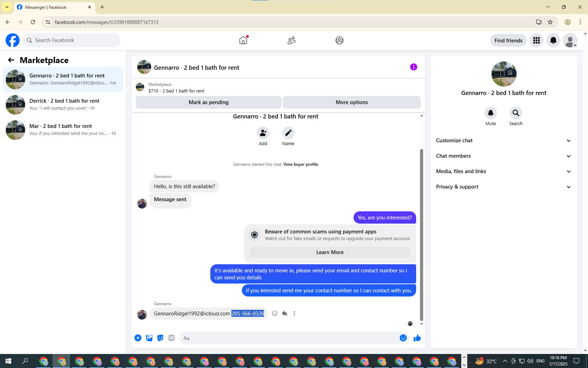Viewport: 588px width, 368px height.
Task: Go to the Home feed icon
Action: click(243, 40)
